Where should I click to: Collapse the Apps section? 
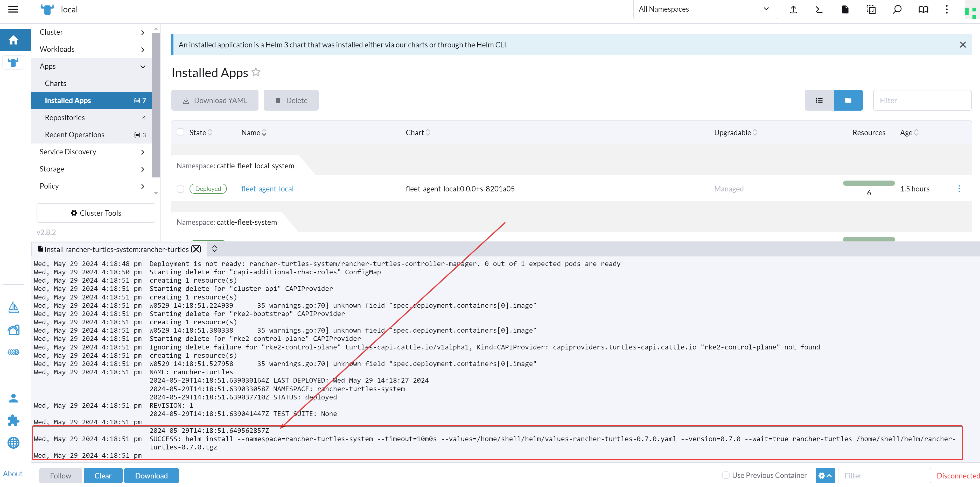point(92,67)
